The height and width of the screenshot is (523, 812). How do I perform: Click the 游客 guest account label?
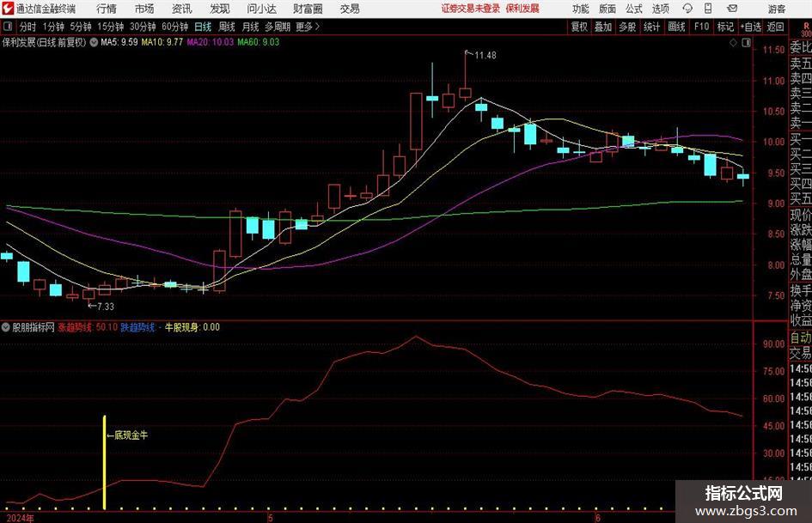[776, 9]
